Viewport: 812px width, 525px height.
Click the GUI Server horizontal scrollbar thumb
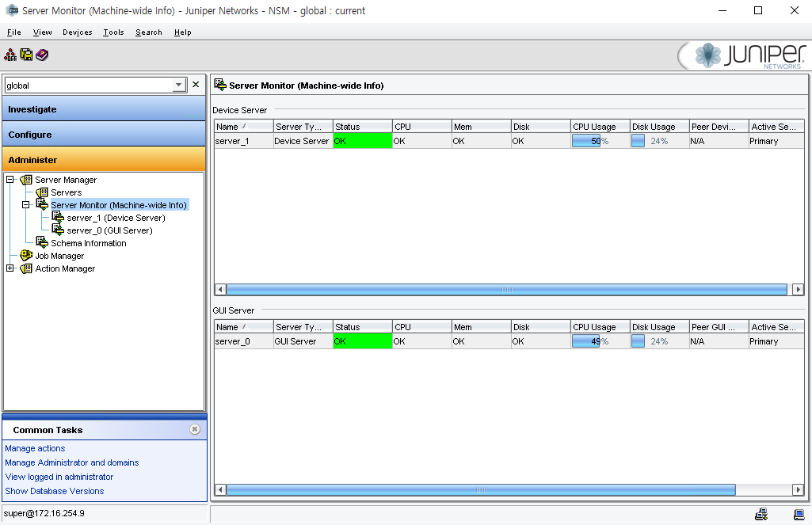[481, 490]
